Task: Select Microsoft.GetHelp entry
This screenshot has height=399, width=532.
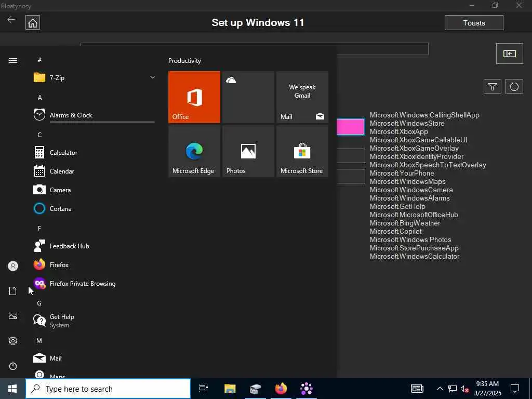Action: tap(397, 207)
